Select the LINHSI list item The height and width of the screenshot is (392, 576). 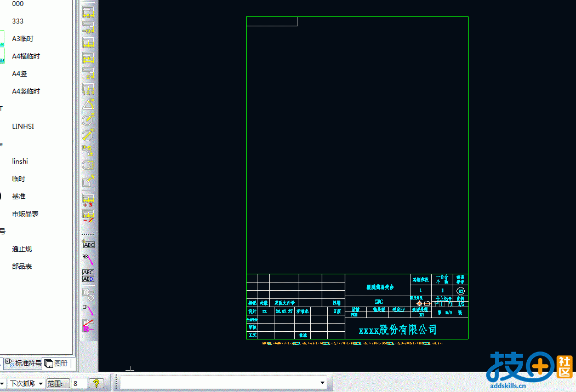click(x=23, y=126)
